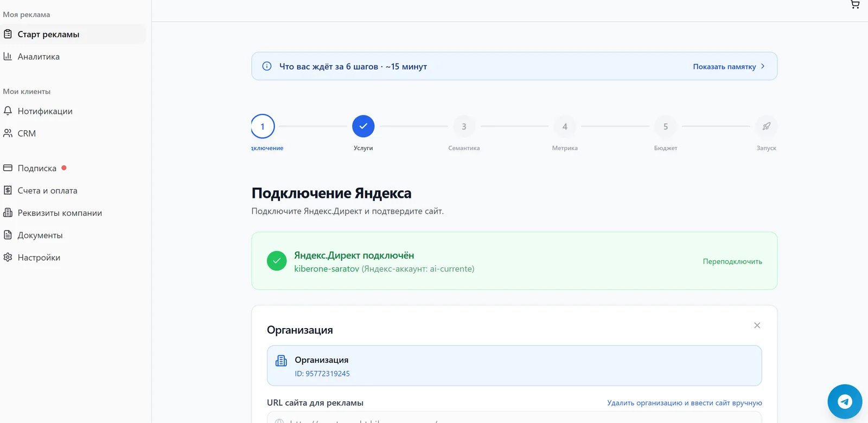Click the Метрика step label
The image size is (868, 423).
(565, 148)
